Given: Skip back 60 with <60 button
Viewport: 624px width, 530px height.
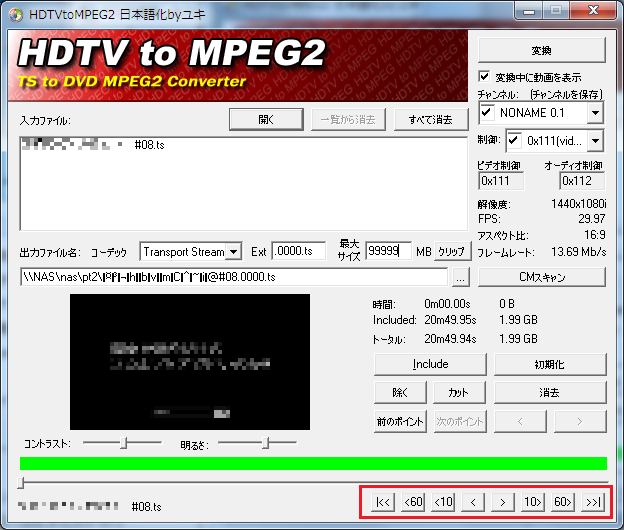Looking at the screenshot, I should click(412, 501).
